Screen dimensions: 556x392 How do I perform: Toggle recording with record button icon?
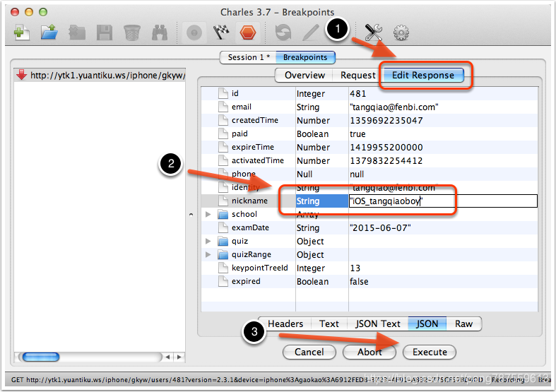point(194,33)
